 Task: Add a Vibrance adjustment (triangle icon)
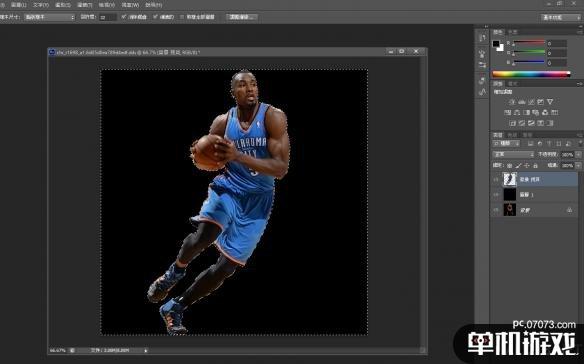pos(550,102)
